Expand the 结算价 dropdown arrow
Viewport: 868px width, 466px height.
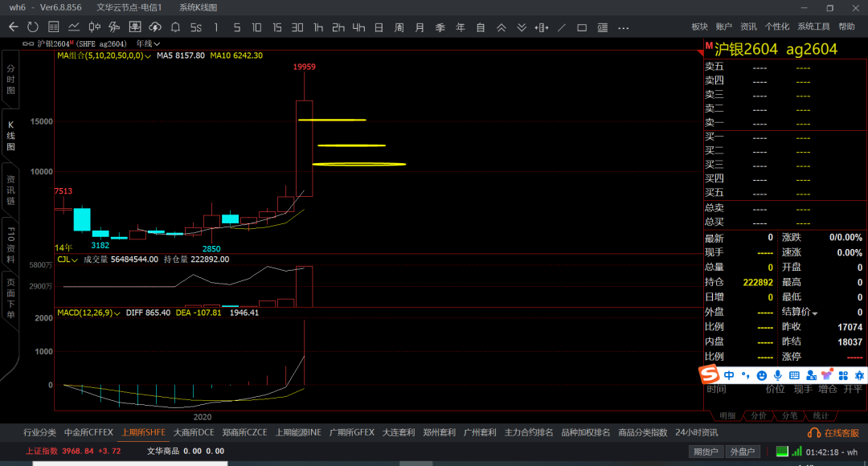pyautogui.click(x=815, y=313)
